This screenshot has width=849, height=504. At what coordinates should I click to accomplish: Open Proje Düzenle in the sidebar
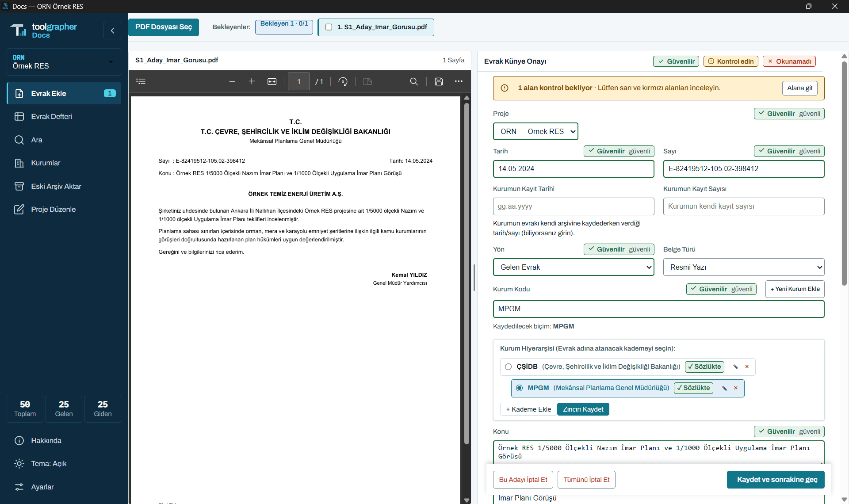point(64,209)
